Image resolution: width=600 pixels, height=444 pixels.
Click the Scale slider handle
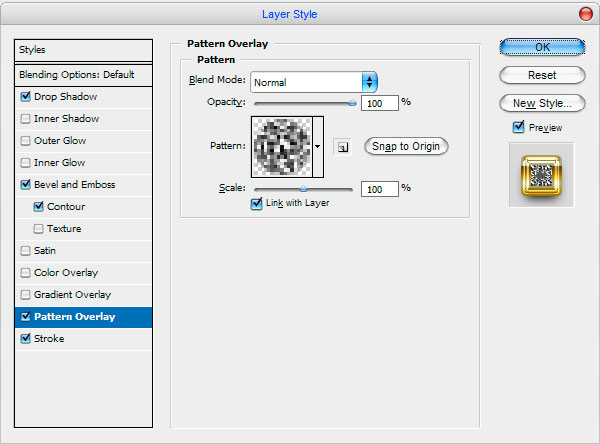[x=303, y=189]
